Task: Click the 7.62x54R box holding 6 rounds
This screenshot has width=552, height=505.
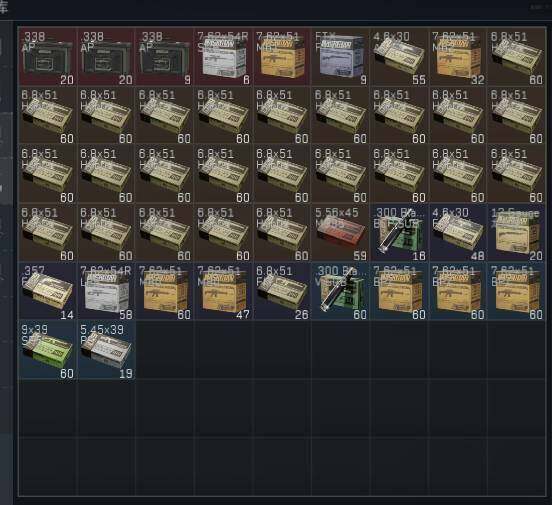Action: [224, 56]
